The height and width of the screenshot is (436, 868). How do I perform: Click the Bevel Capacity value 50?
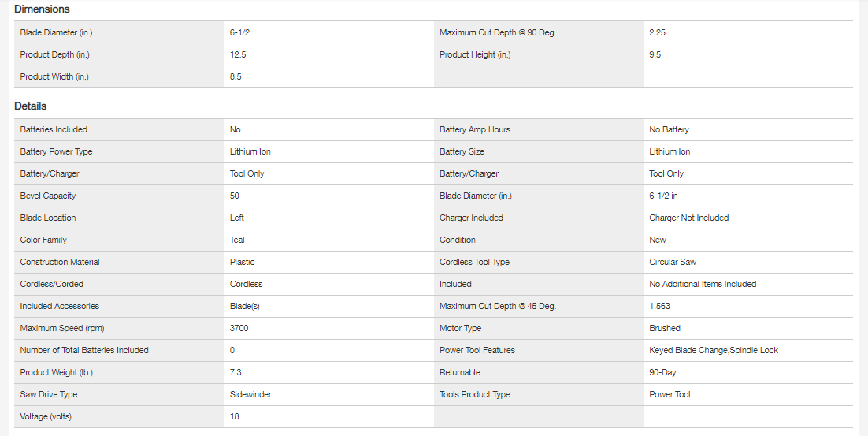[x=235, y=196]
